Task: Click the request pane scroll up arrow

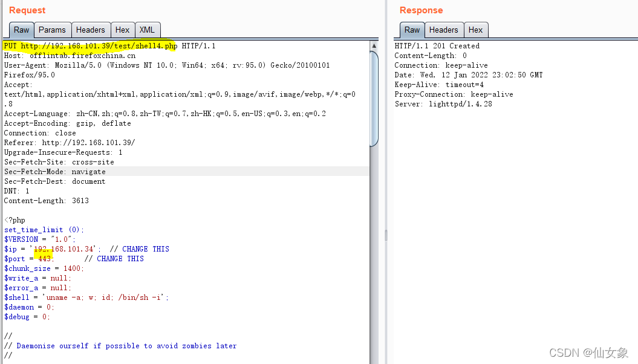Action: (374, 45)
